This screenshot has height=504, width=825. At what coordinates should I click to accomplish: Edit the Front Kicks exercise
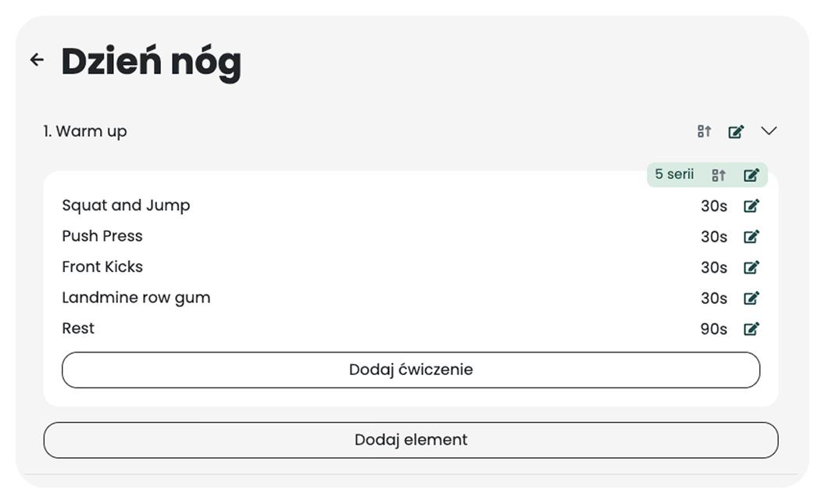point(751,267)
